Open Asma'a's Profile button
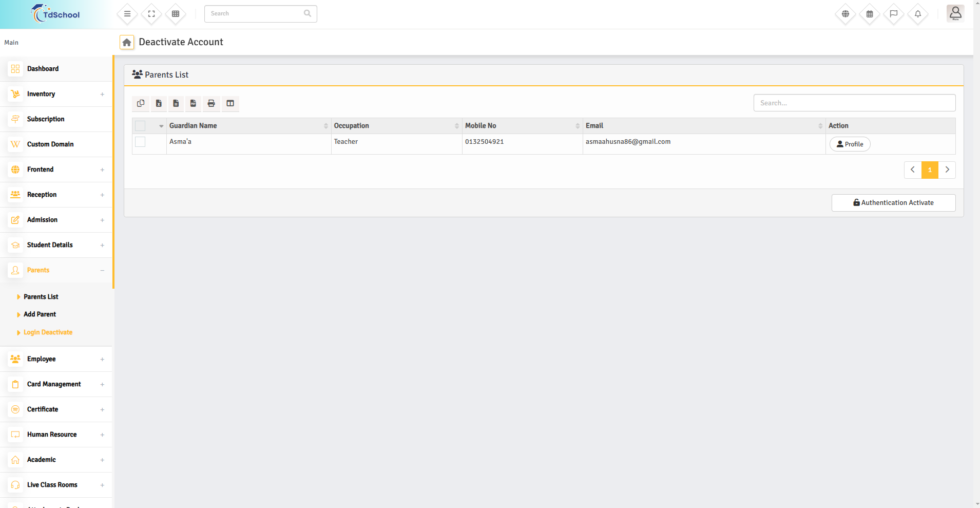The height and width of the screenshot is (508, 980). point(850,144)
